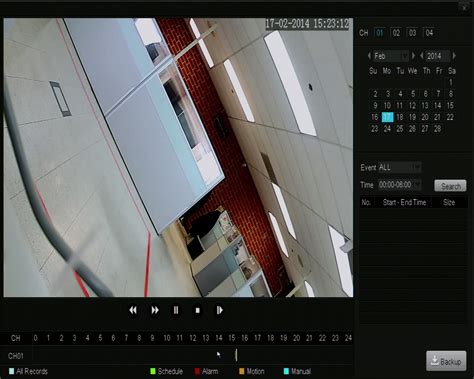Open the Feb month dropdown
Image resolution: width=474 pixels, height=379 pixels.
pyautogui.click(x=391, y=56)
